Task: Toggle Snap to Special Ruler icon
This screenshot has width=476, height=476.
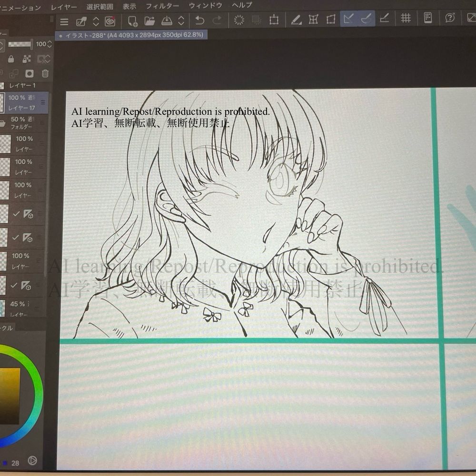Action: pyautogui.click(x=367, y=19)
